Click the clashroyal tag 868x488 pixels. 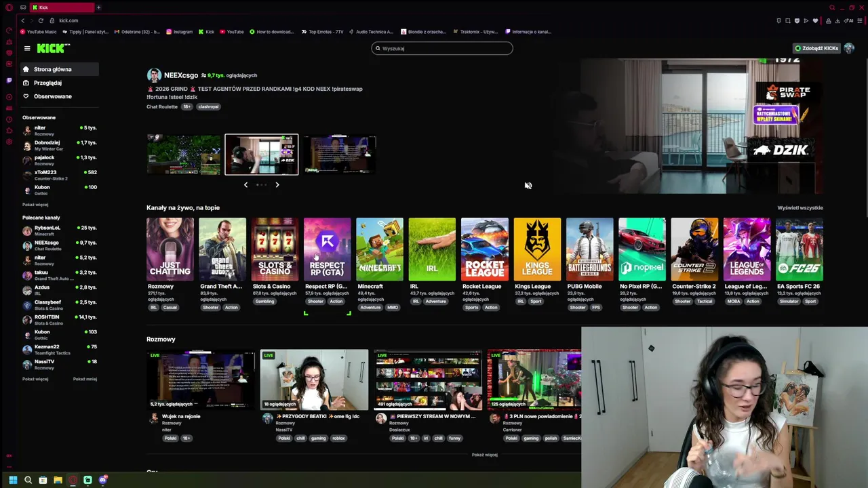[x=208, y=106]
